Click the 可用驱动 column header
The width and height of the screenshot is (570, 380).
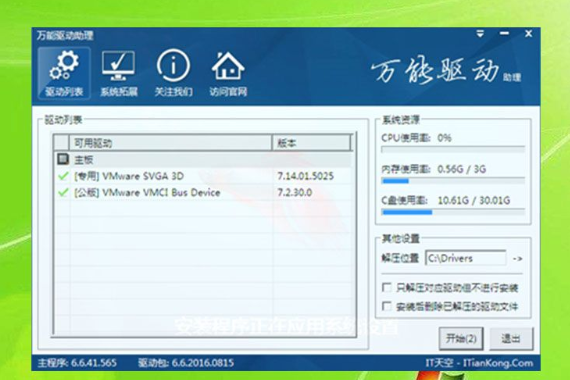pos(170,143)
